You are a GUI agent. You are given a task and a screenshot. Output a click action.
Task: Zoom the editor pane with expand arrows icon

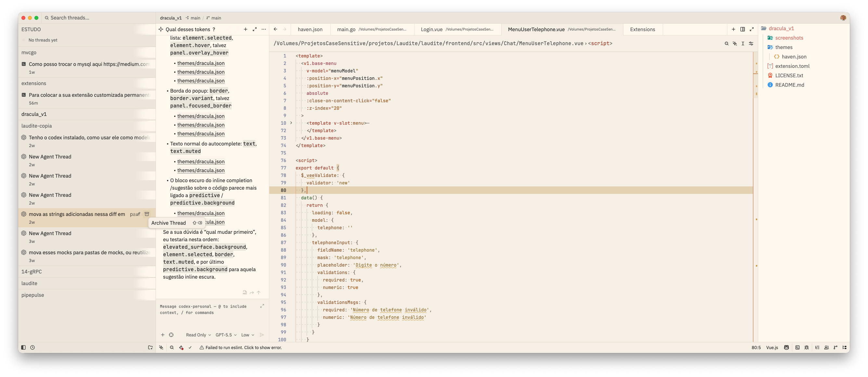click(751, 29)
